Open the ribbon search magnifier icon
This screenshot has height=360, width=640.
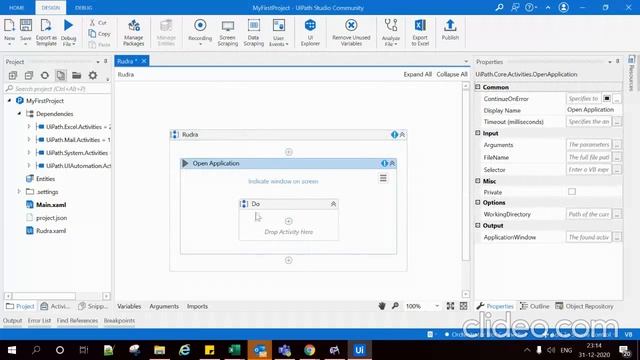(x=499, y=7)
